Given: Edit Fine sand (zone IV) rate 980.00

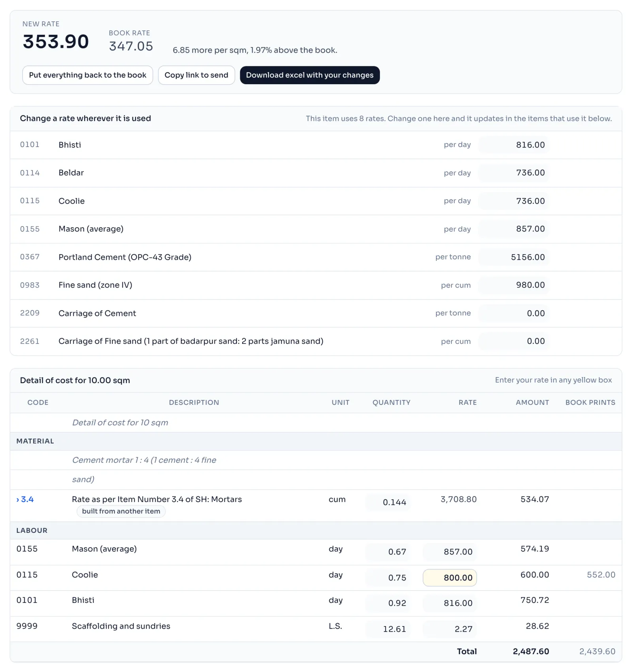Looking at the screenshot, I should point(513,285).
